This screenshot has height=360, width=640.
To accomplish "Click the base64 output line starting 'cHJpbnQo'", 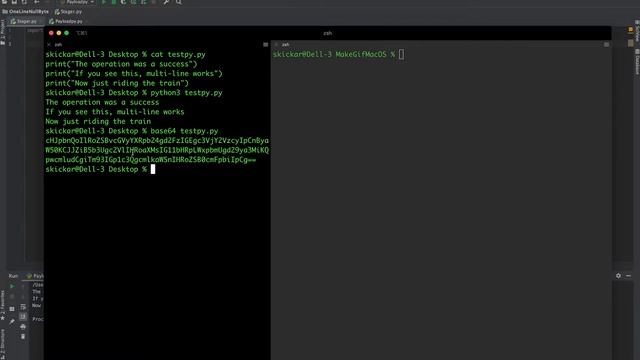I will [x=157, y=140].
